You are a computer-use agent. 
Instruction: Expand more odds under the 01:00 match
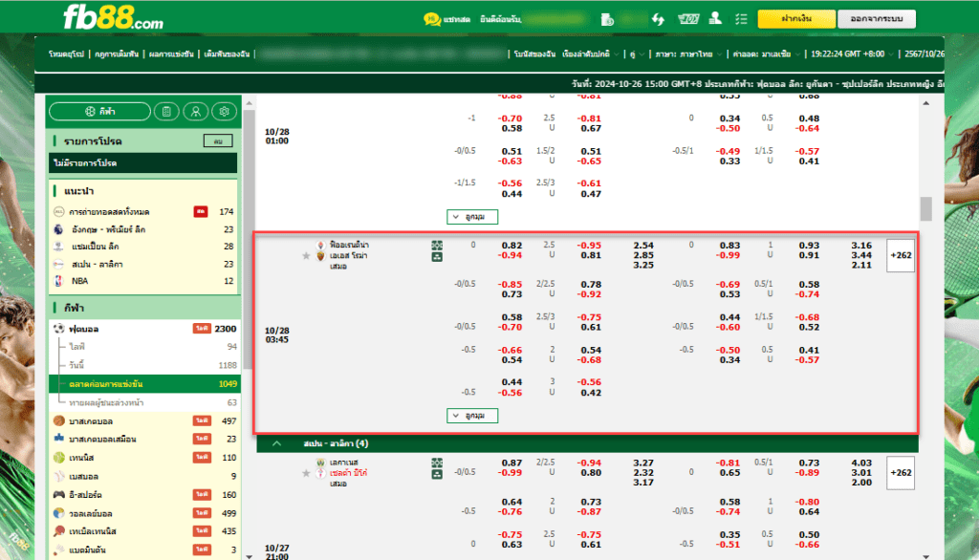pos(472,217)
